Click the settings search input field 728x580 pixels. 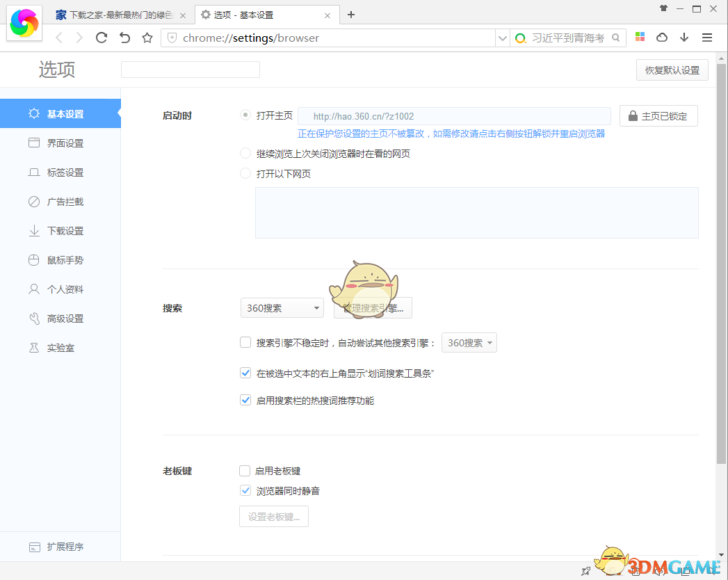pos(189,70)
